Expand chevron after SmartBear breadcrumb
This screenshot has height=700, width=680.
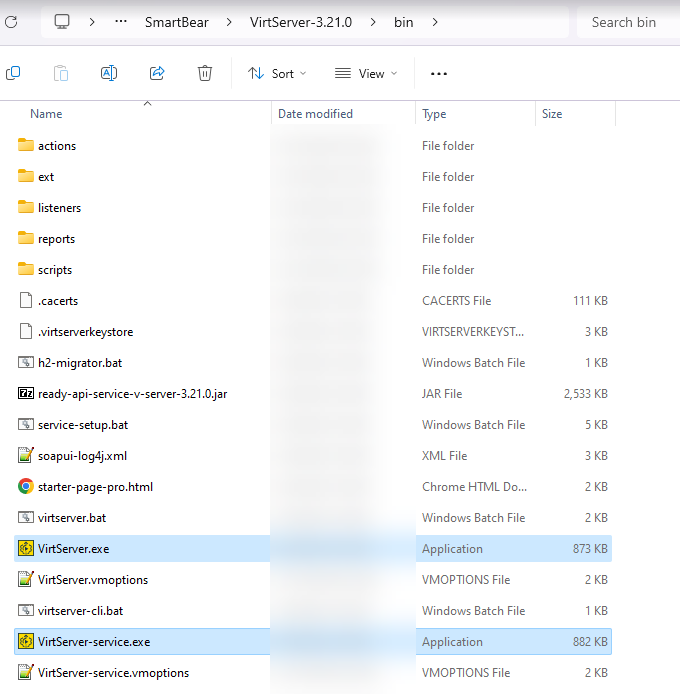pos(229,22)
